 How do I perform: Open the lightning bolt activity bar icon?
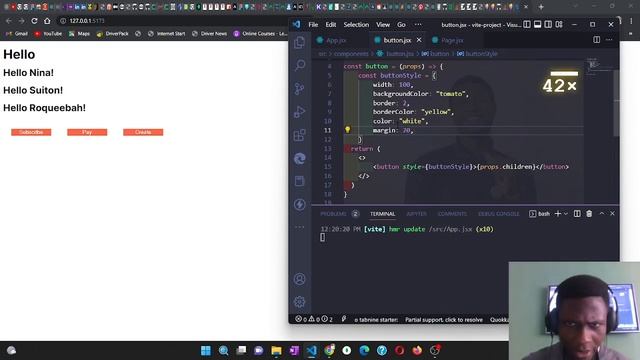point(300,204)
